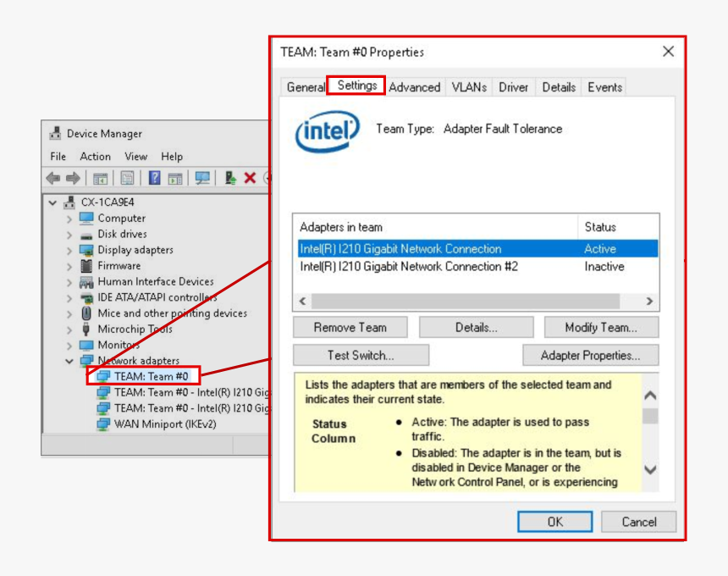The width and height of the screenshot is (728, 576).
Task: Click the Disk drives category icon
Action: click(x=86, y=235)
